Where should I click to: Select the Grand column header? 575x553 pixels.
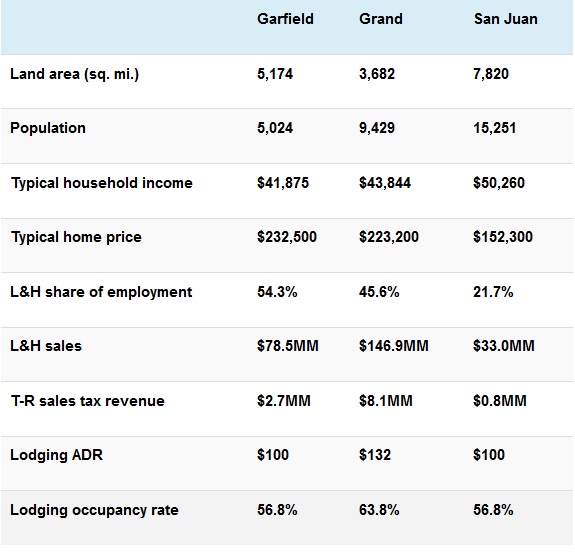[x=381, y=19]
